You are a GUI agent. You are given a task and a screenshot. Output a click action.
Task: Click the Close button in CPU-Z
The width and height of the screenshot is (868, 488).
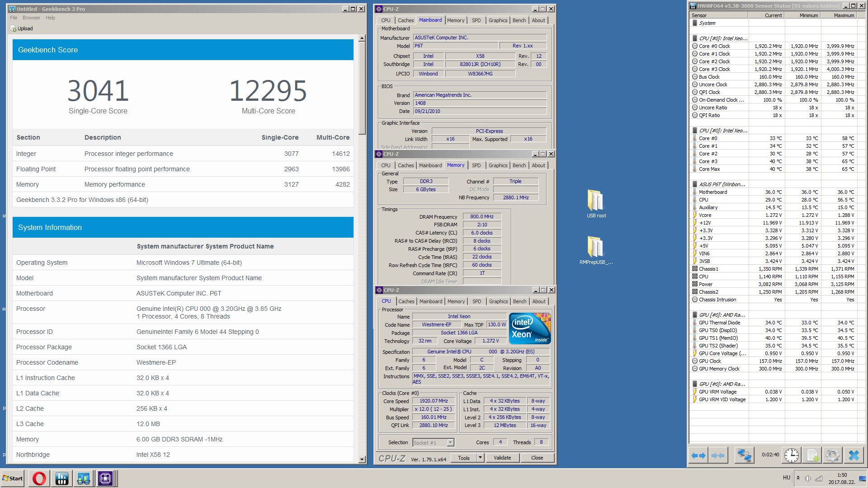[x=537, y=458]
